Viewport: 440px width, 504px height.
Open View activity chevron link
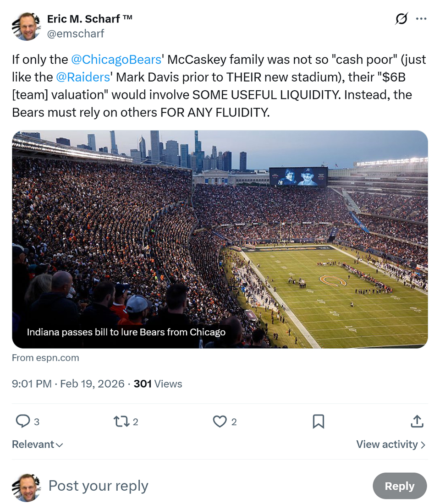click(x=391, y=444)
